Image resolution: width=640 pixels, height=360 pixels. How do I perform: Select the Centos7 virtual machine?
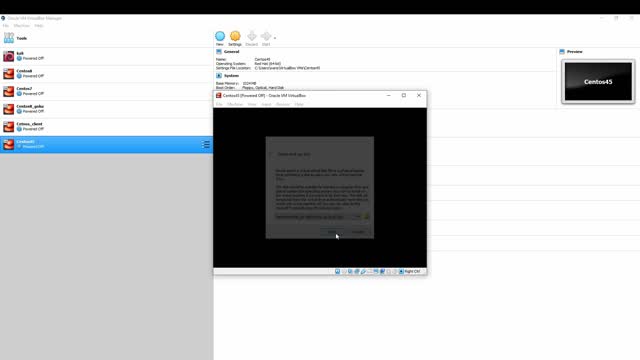tap(106, 91)
